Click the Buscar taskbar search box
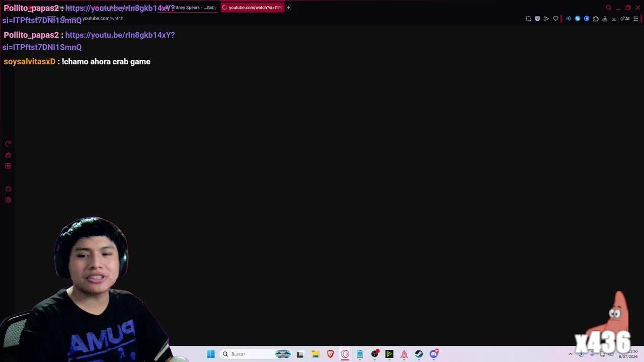 257,354
